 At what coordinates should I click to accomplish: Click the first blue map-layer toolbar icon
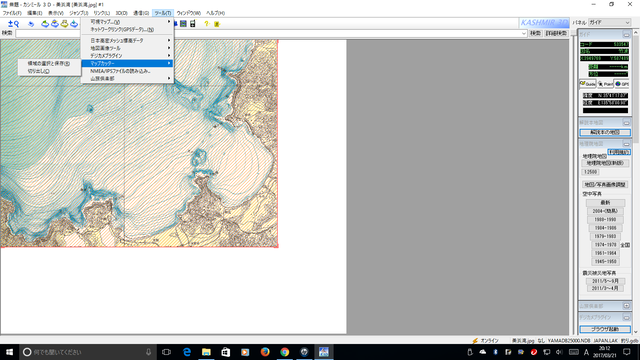[45, 24]
